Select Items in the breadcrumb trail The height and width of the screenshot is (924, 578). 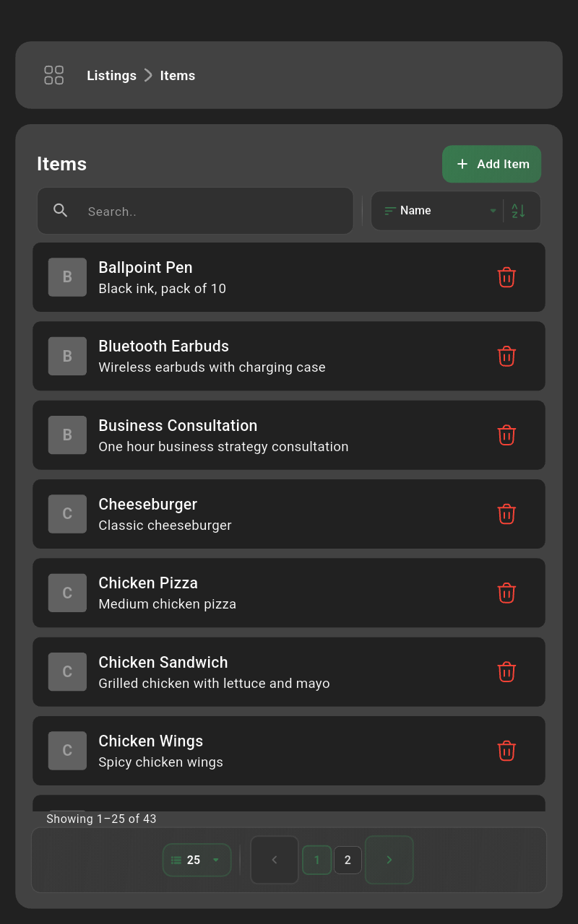(178, 75)
